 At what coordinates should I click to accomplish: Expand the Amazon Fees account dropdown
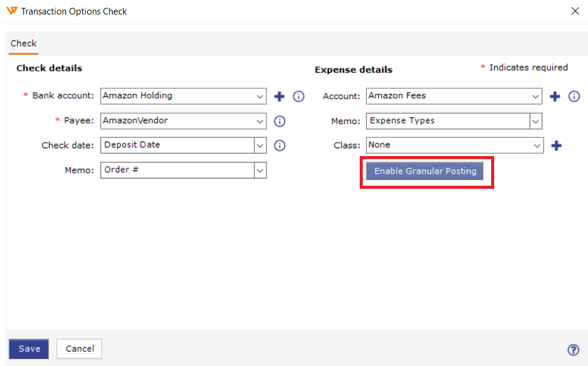(454, 96)
